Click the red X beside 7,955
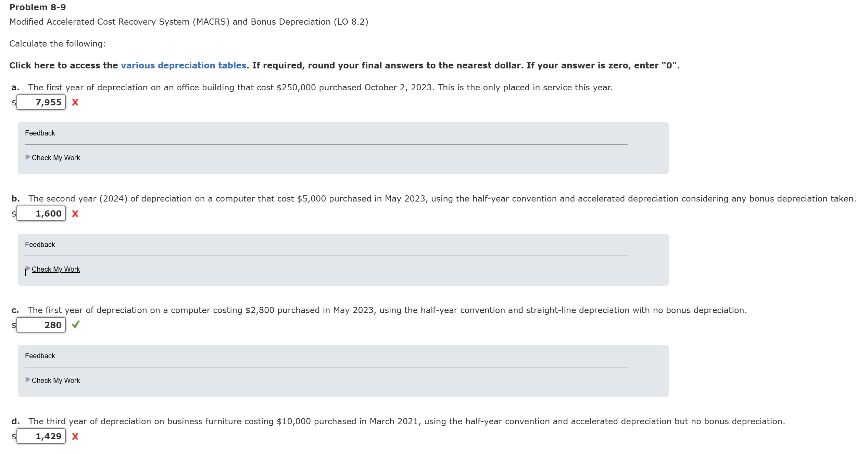Screen dimensions: 868x454 75,102
